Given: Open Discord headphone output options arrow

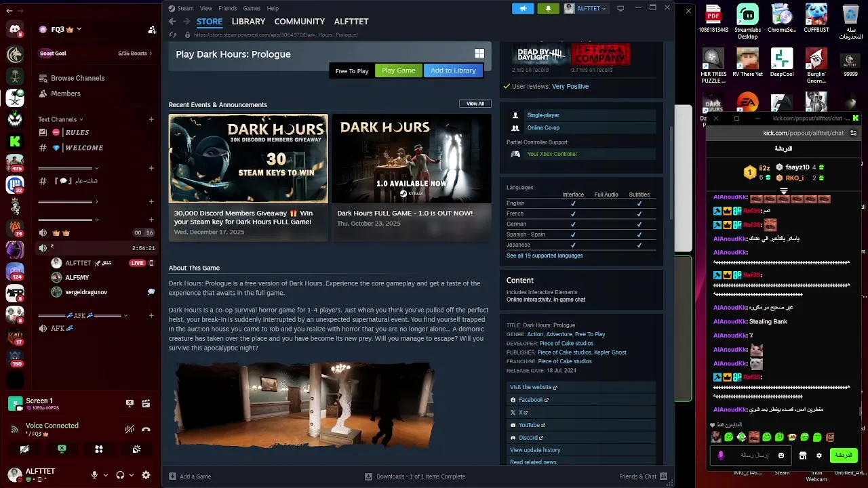Looking at the screenshot, I should click(x=131, y=475).
